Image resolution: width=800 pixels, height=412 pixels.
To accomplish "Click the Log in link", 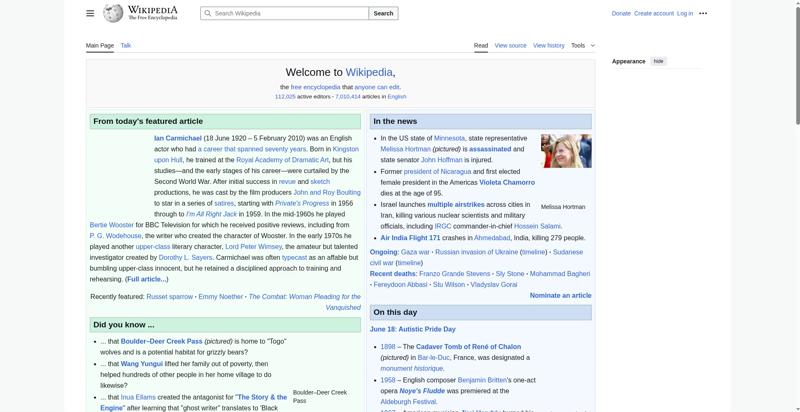I will tap(685, 13).
